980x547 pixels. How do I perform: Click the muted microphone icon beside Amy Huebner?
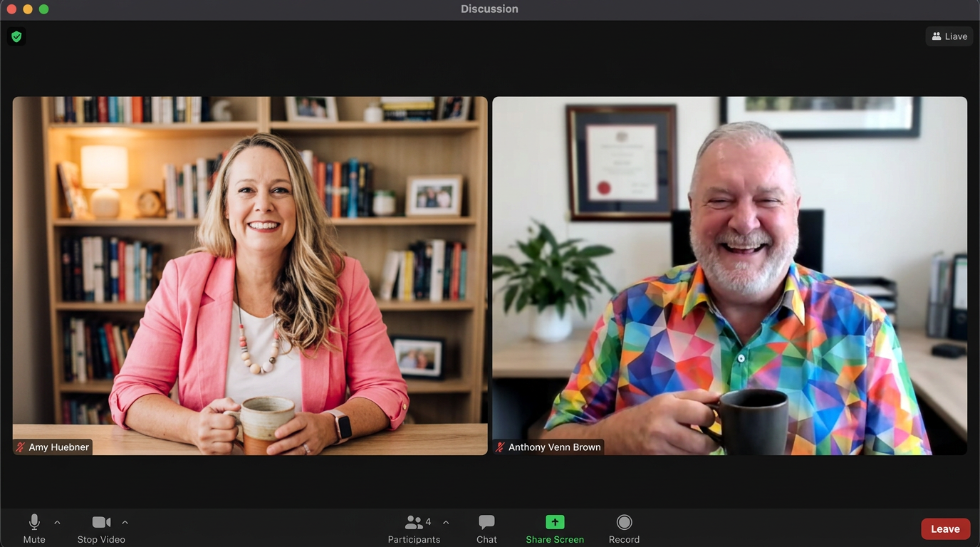pyautogui.click(x=21, y=447)
